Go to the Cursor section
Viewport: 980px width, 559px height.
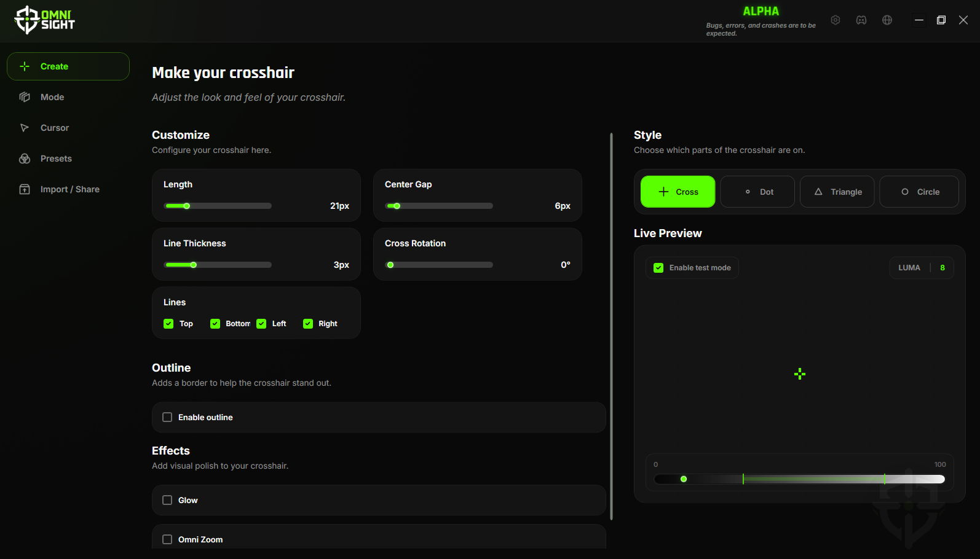pyautogui.click(x=68, y=128)
